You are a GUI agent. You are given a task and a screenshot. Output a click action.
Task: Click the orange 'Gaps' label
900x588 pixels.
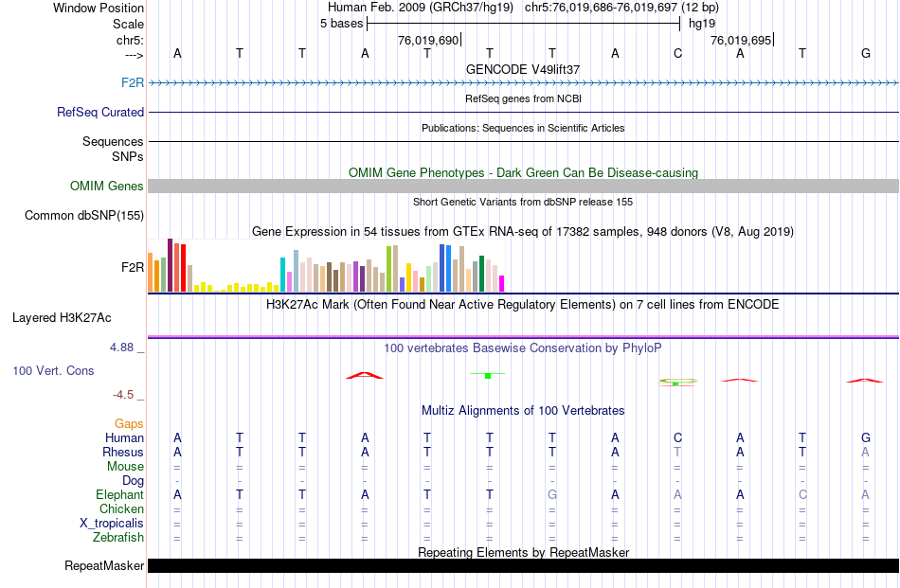129,423
